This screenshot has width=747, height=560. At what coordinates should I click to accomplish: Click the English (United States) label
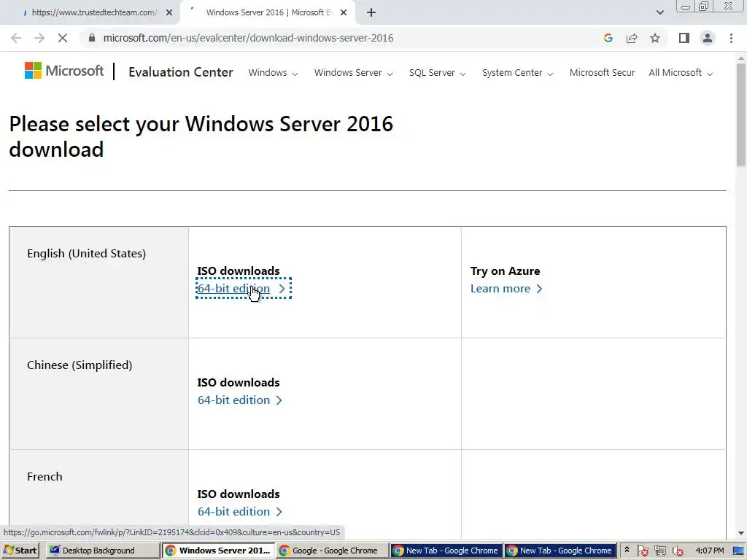pos(86,253)
